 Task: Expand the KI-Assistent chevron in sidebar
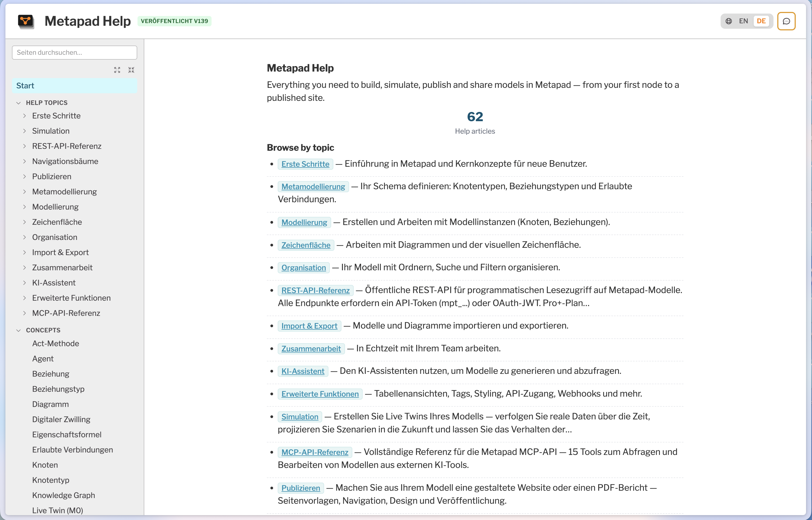click(25, 283)
